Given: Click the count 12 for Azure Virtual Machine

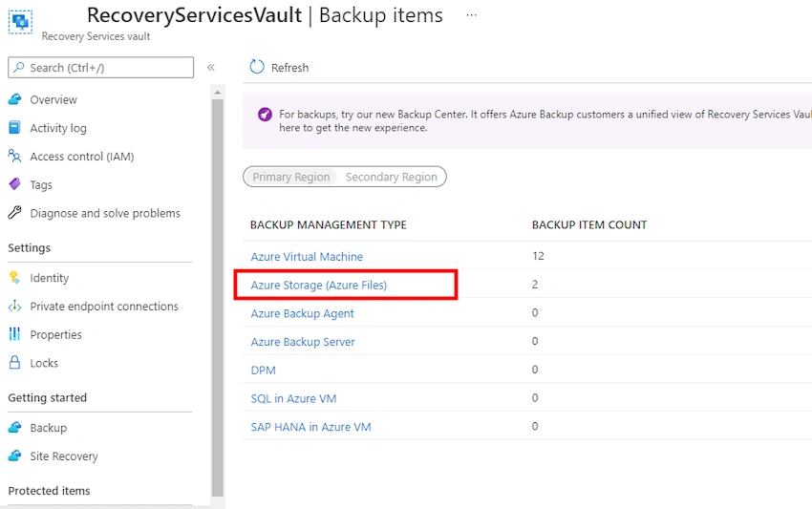Looking at the screenshot, I should click(x=538, y=256).
